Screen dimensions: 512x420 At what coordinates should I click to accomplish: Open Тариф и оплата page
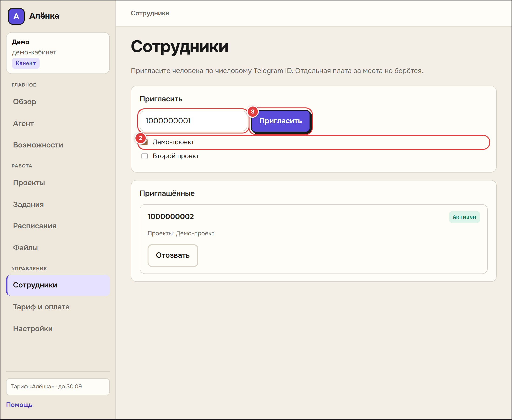[41, 307]
